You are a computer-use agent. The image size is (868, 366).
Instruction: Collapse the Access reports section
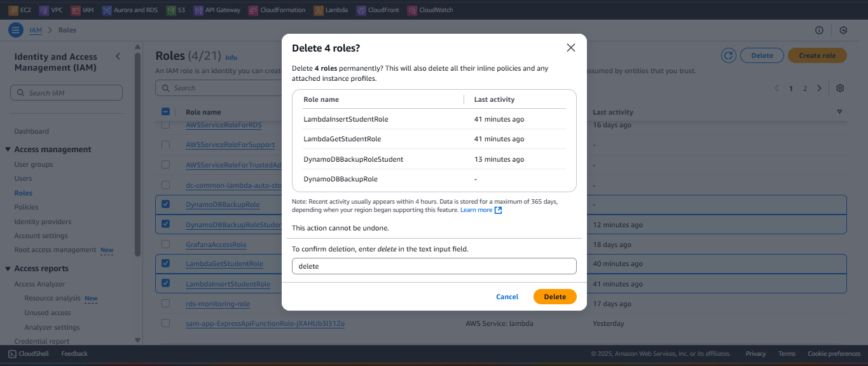[8, 269]
